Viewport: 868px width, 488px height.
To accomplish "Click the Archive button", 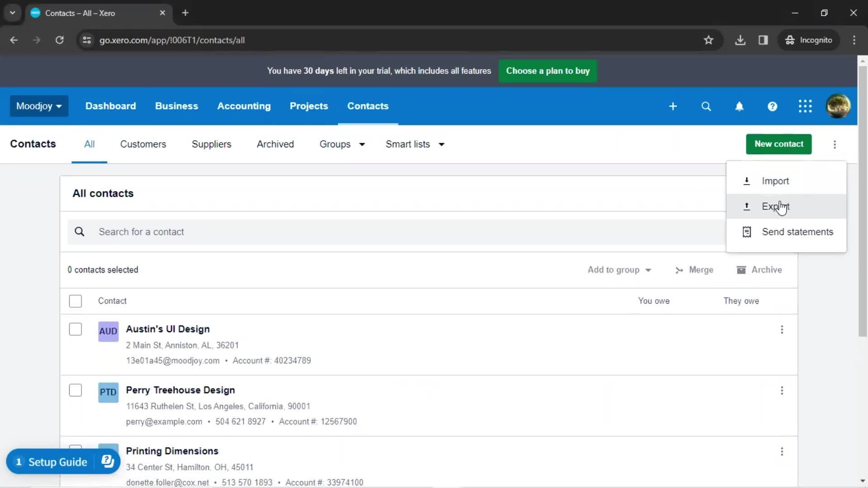I will point(759,270).
